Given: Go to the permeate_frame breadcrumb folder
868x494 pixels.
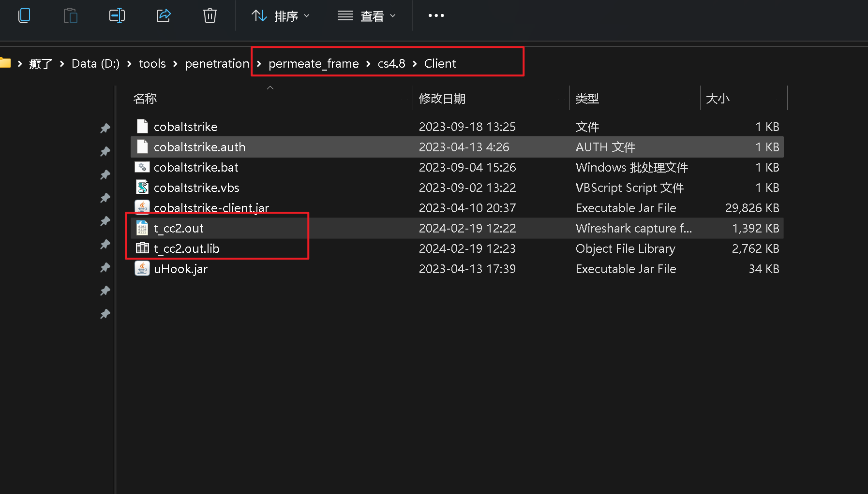Looking at the screenshot, I should pos(314,63).
